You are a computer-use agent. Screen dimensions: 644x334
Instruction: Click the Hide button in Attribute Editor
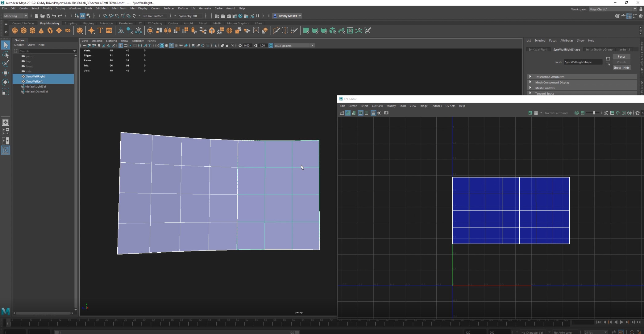(626, 67)
